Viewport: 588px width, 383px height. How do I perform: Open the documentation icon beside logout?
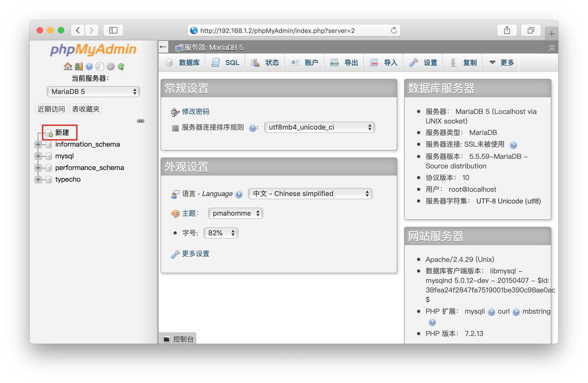(89, 66)
